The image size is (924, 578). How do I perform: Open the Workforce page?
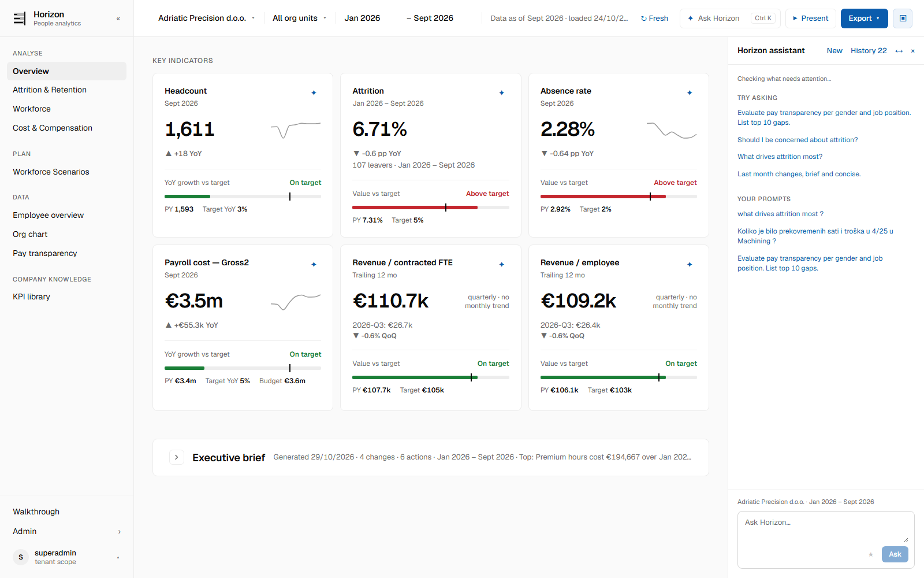click(x=66, y=109)
